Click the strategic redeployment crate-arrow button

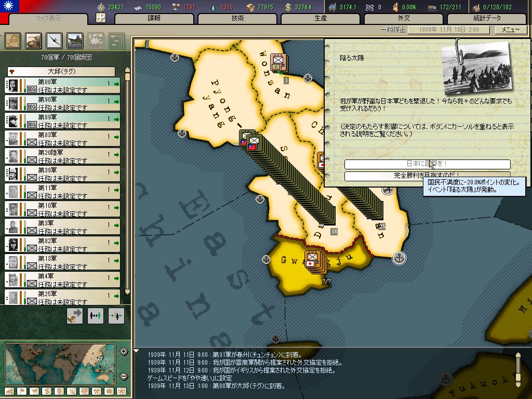tap(75, 315)
